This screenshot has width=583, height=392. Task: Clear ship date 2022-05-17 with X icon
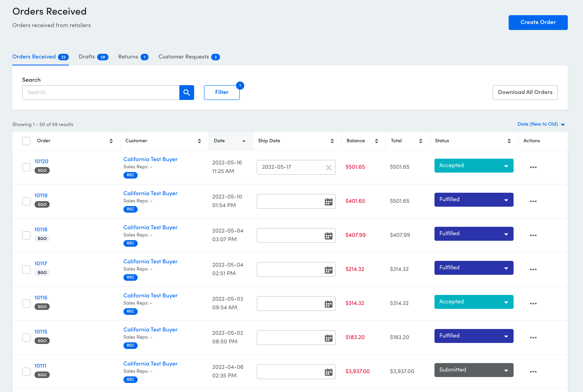(328, 167)
